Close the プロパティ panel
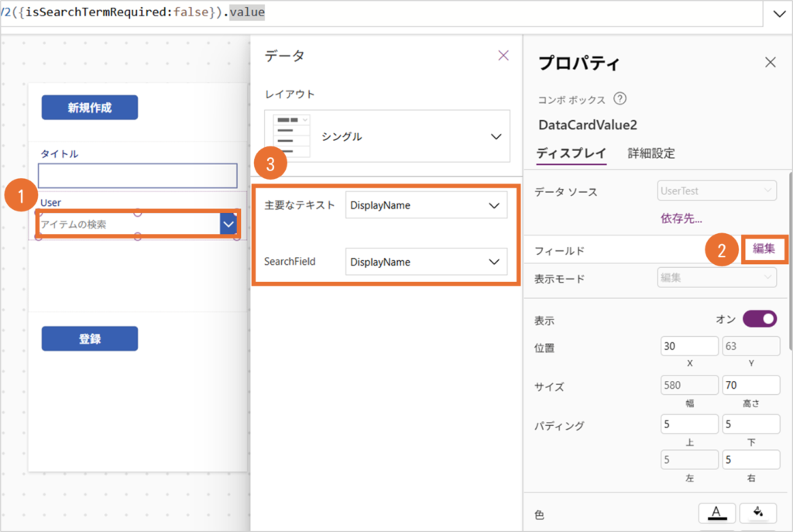793x532 pixels. pyautogui.click(x=770, y=63)
